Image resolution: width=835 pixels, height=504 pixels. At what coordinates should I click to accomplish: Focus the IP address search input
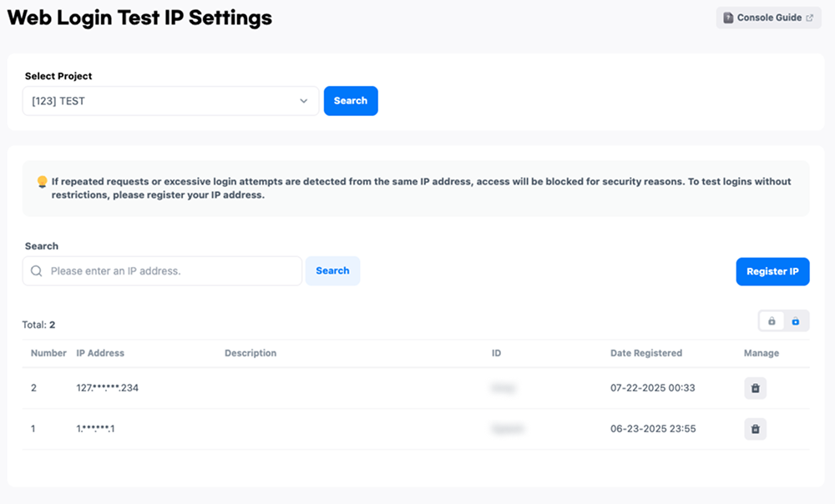[171, 271]
